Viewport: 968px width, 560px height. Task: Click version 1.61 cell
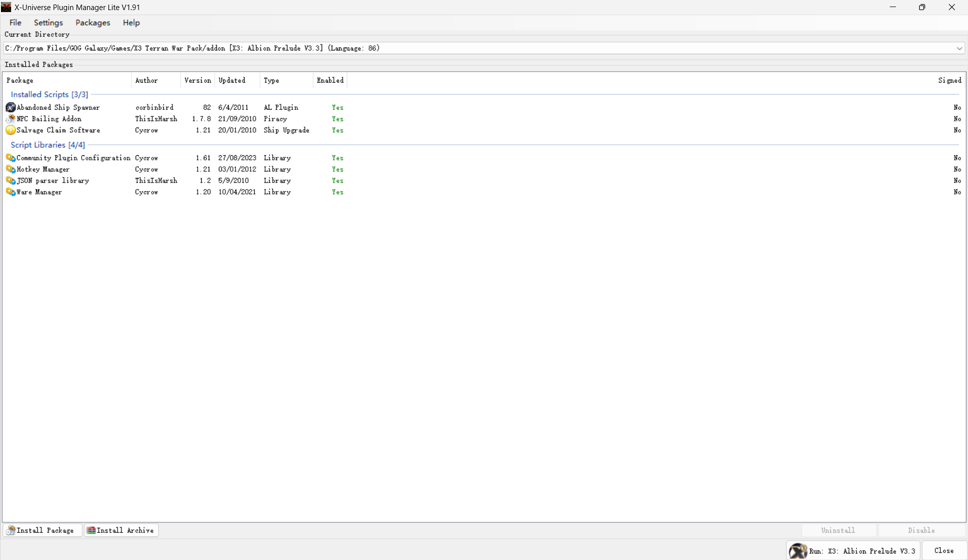coord(203,158)
